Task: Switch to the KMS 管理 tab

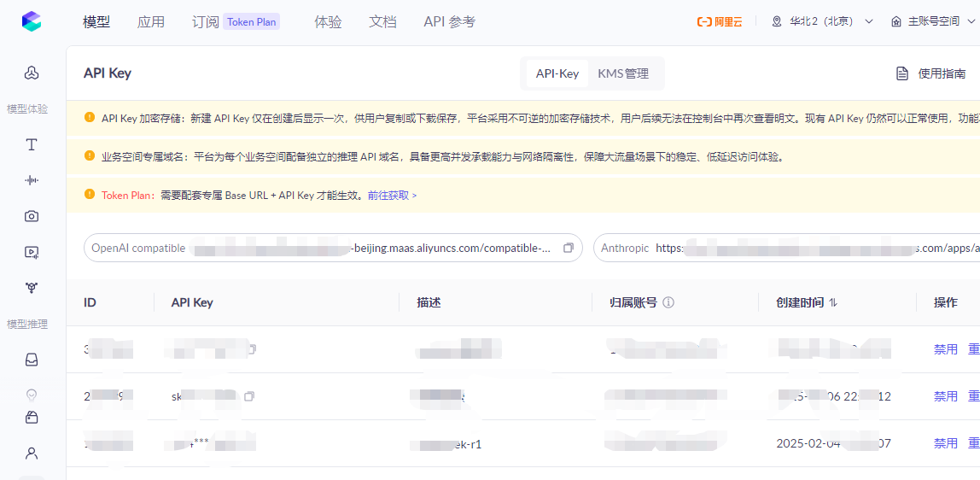Action: [623, 73]
